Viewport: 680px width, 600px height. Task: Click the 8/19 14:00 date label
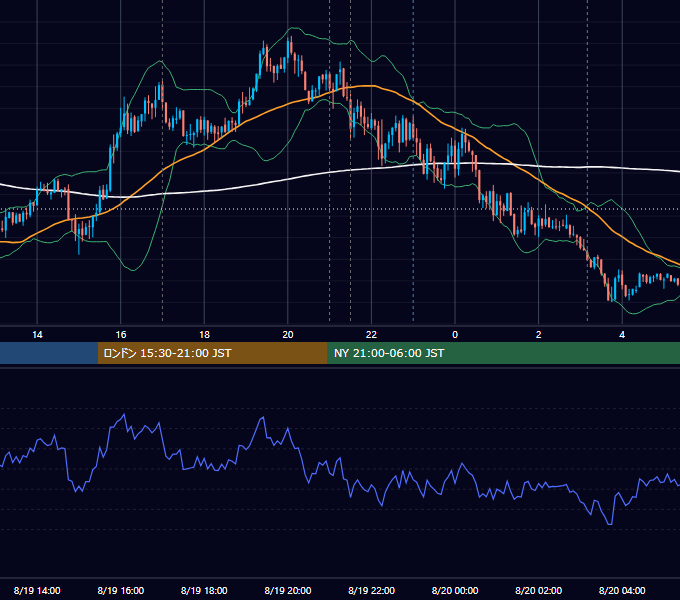pyautogui.click(x=37, y=590)
